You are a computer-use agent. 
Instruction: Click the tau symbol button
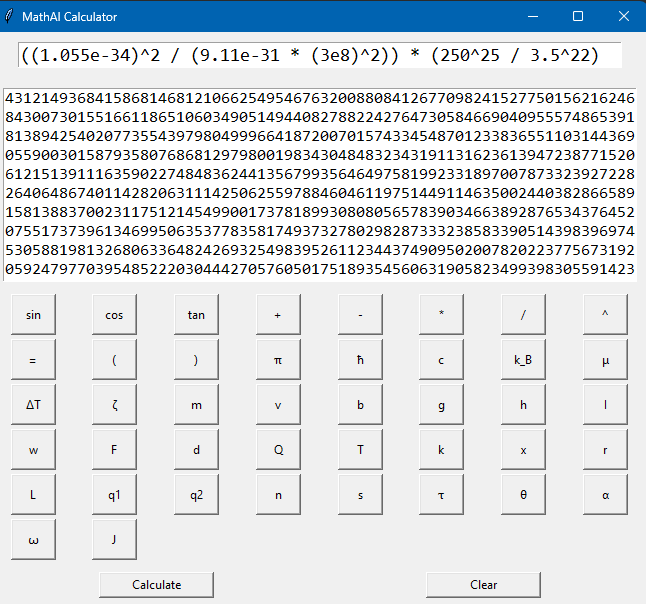click(441, 495)
